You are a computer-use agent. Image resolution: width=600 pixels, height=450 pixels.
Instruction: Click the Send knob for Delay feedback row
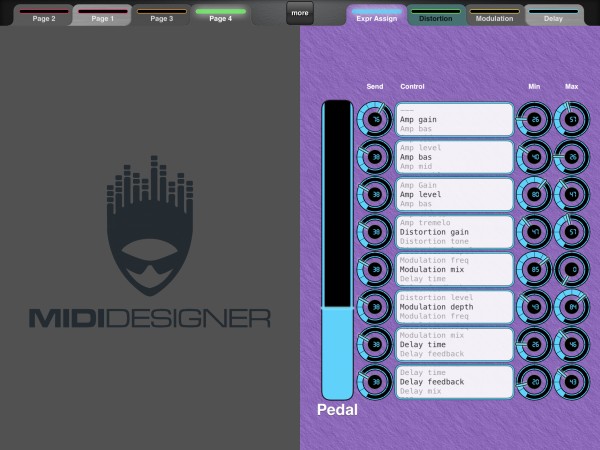(x=375, y=382)
